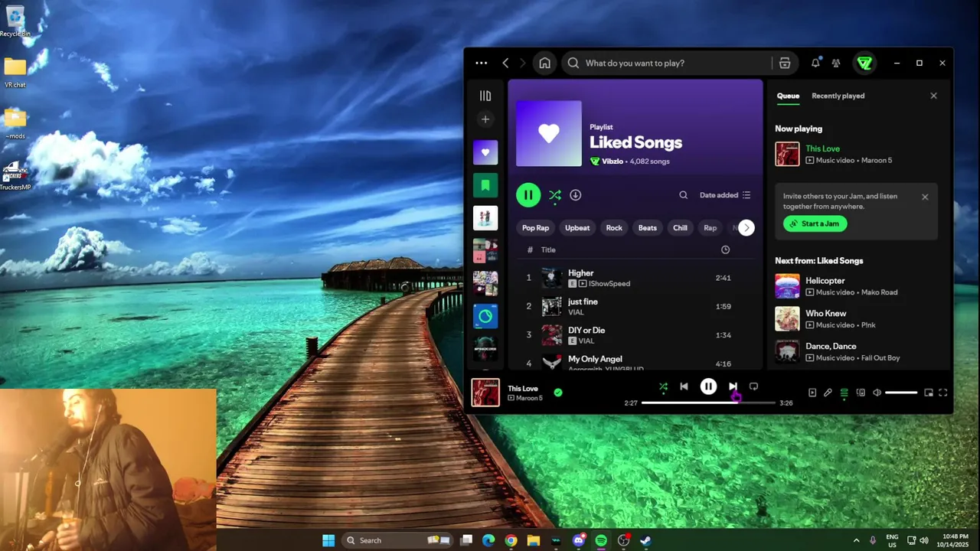
Task: Show more genre filters with the arrow
Action: 746,228
